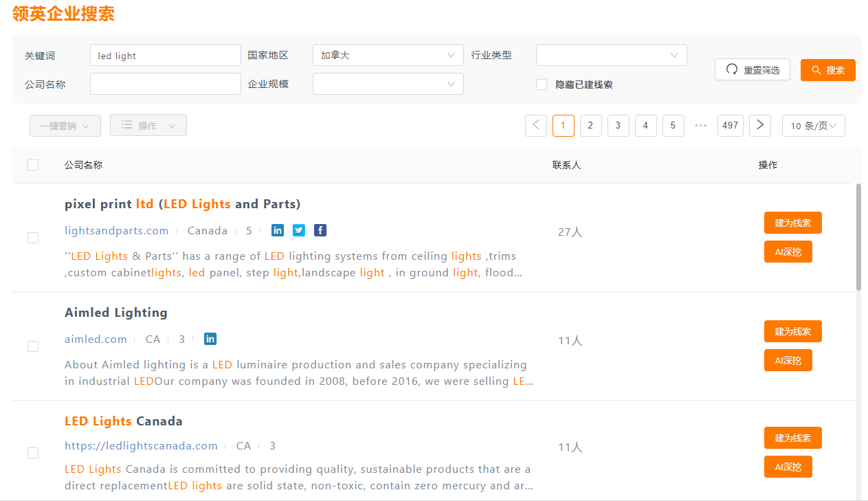Click the results list vertical scrollbar
The height and width of the screenshot is (501, 868).
click(x=858, y=237)
